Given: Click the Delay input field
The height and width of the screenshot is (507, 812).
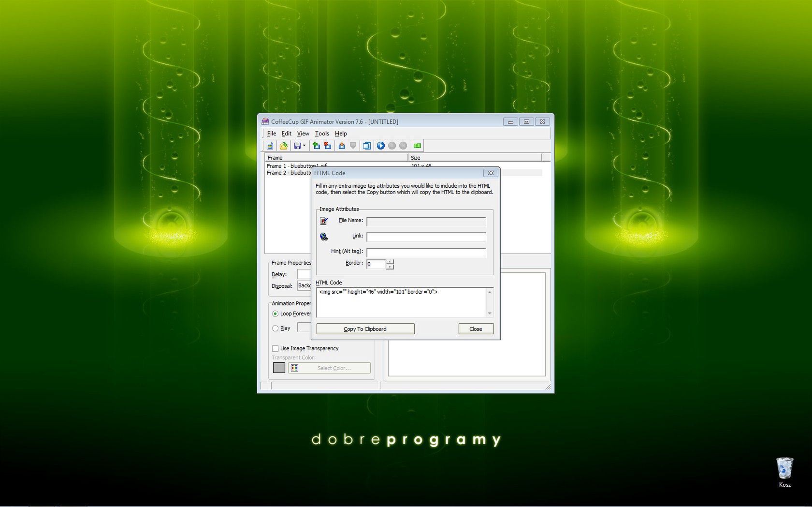Looking at the screenshot, I should pos(304,274).
